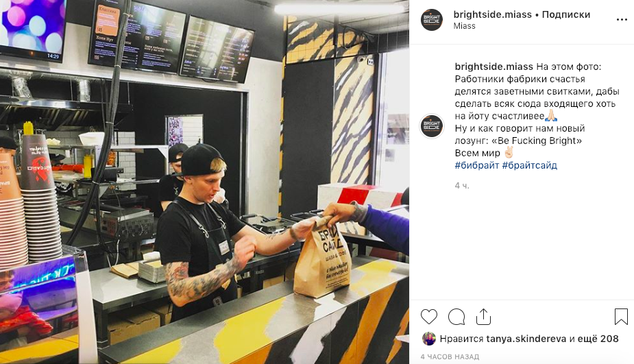Open the Miass location link

point(464,26)
